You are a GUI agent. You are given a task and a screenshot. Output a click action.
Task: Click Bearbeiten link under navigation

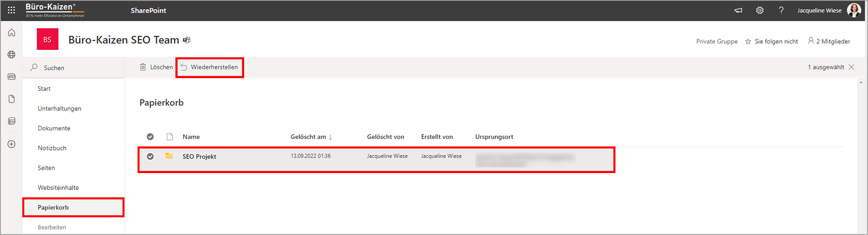point(52,227)
